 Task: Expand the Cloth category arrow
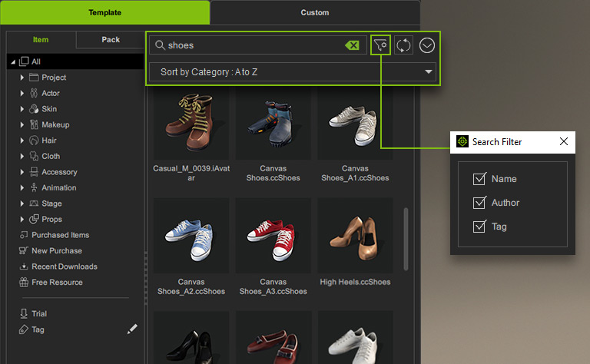[22, 157]
